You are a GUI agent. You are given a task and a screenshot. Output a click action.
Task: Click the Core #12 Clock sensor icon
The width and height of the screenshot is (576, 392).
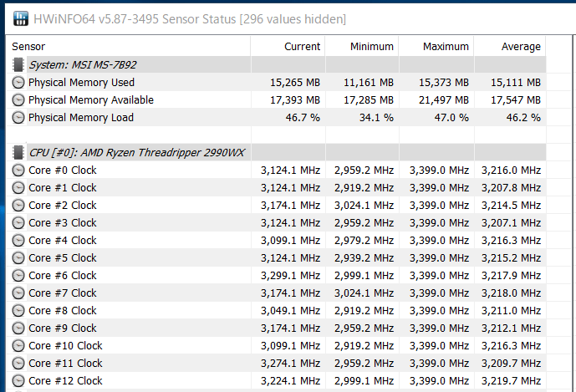point(18,380)
